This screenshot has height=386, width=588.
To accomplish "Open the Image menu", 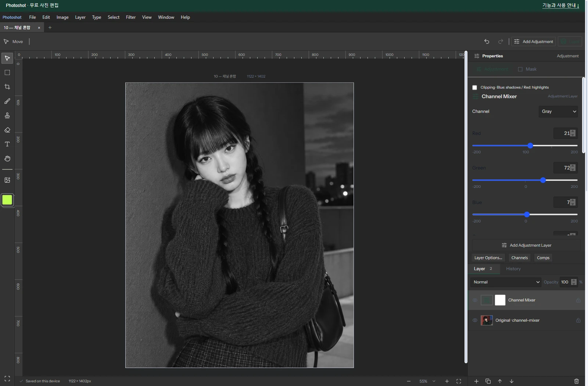I will tap(62, 17).
